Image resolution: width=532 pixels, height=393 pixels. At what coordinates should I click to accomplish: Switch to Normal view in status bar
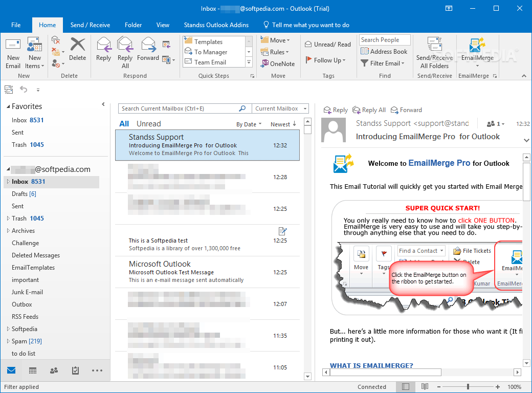(406, 386)
